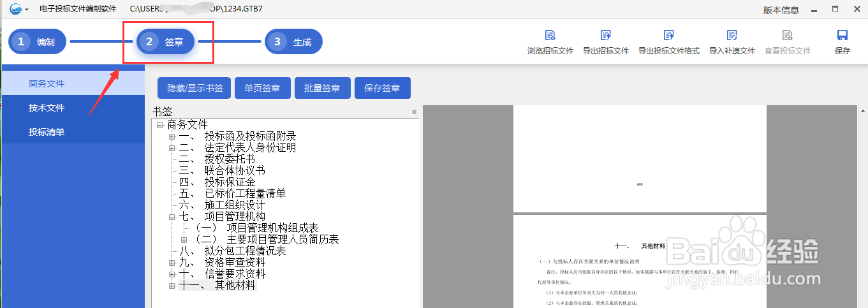Close the 书签 bookmark panel
Image resolution: width=868 pixels, height=308 pixels.
pyautogui.click(x=414, y=112)
